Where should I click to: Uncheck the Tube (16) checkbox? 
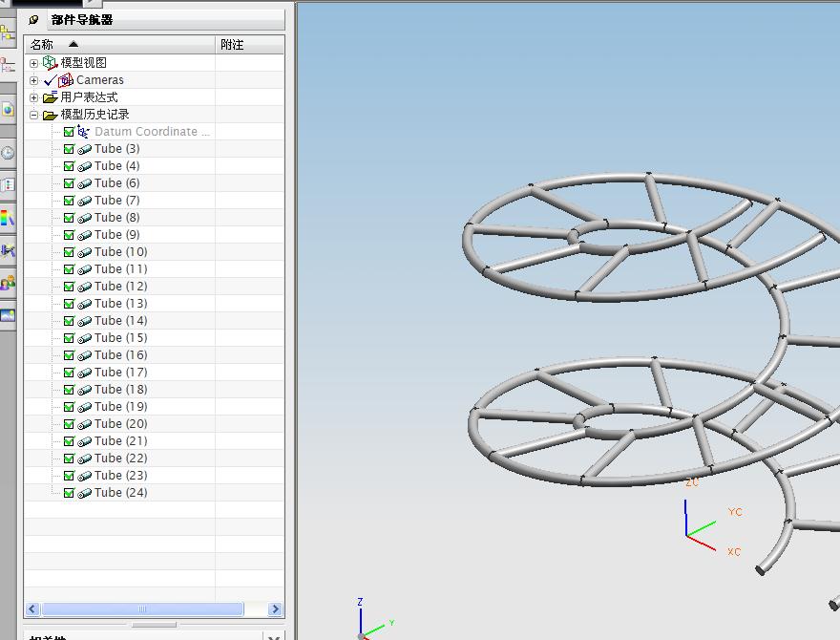point(69,355)
